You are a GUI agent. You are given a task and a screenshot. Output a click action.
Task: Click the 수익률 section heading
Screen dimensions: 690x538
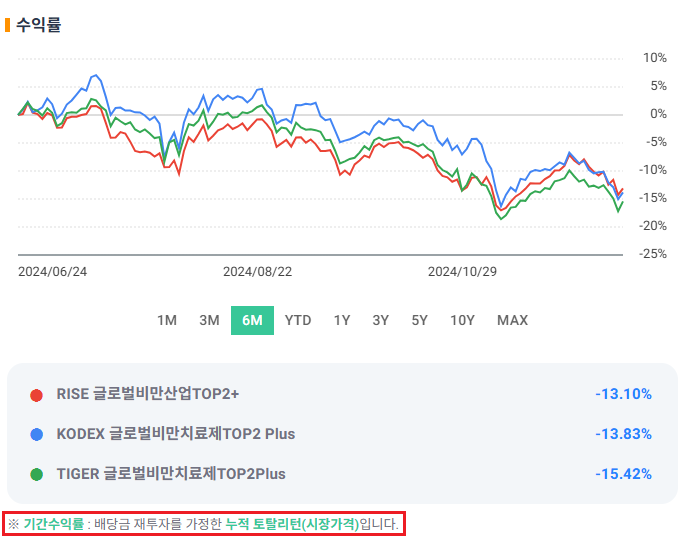tap(39, 25)
